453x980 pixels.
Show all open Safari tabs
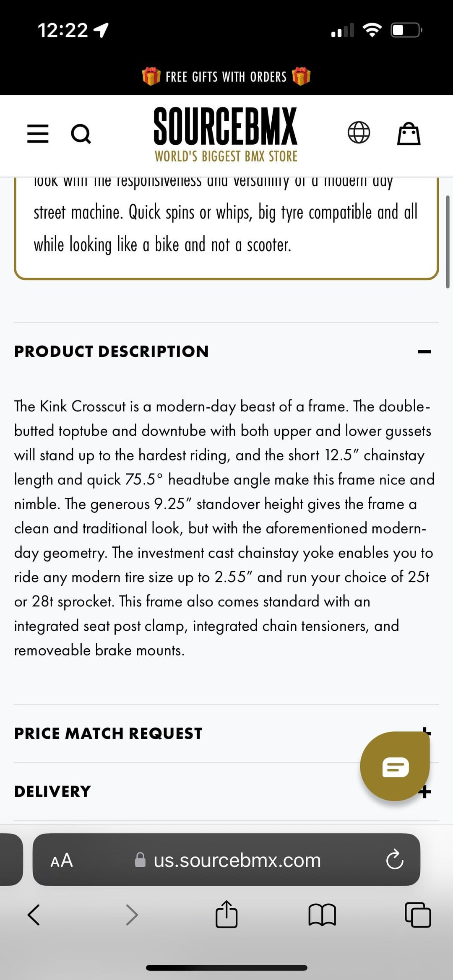click(x=418, y=915)
